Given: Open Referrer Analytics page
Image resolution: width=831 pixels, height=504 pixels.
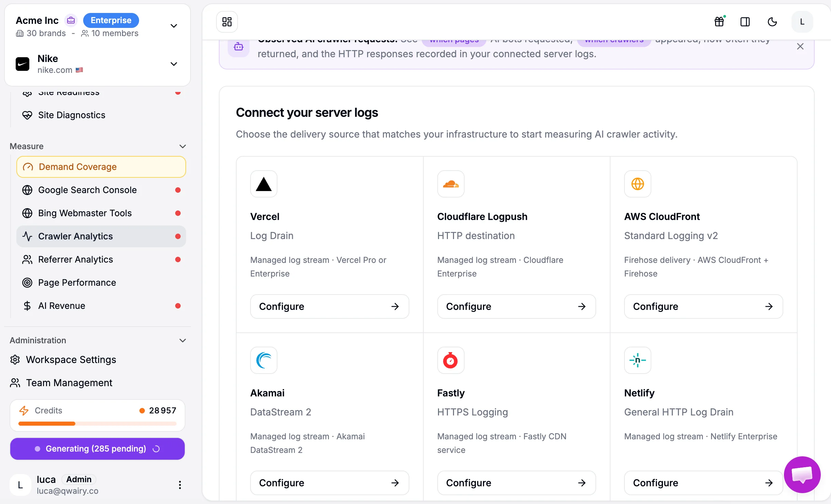Looking at the screenshot, I should coord(101,259).
